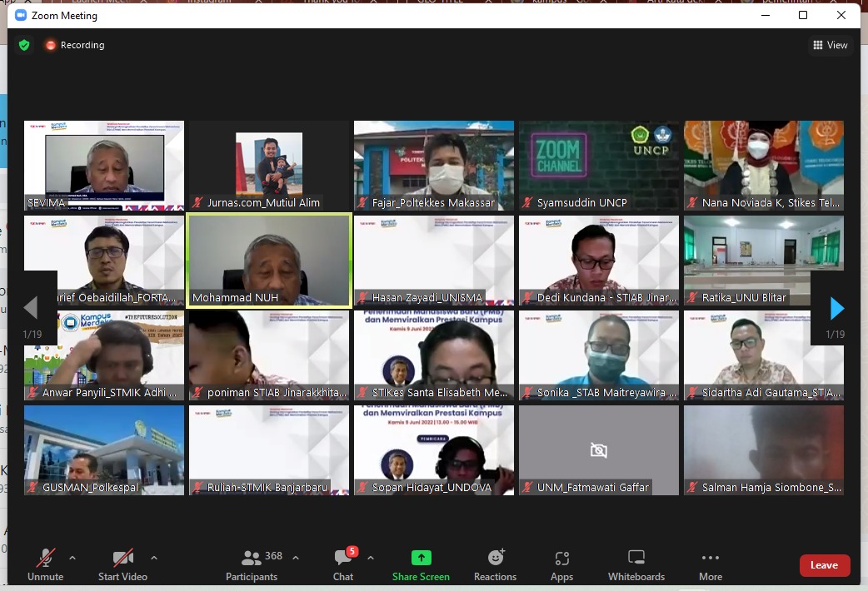This screenshot has height=591, width=868.
Task: Open the Reactions menu
Action: [x=496, y=564]
